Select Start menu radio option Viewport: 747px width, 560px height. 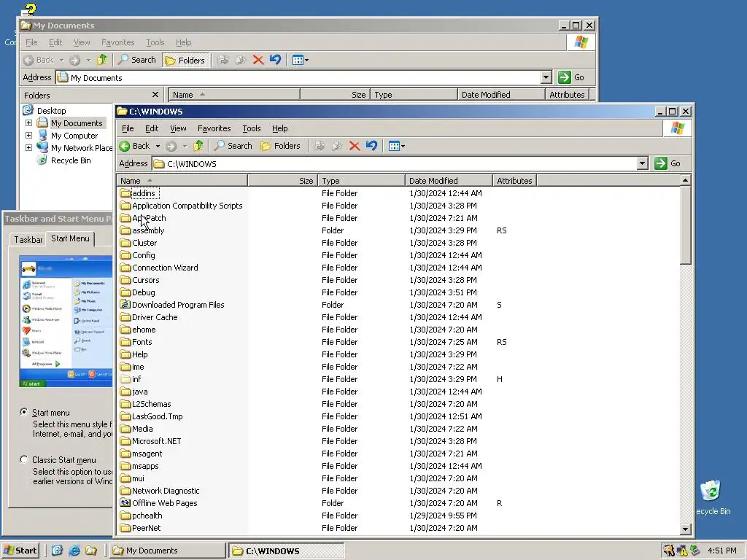(24, 412)
